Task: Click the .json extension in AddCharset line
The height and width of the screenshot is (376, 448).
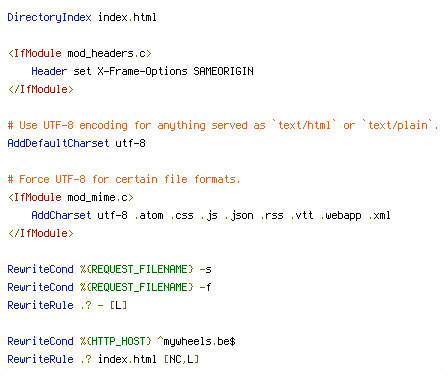Action: pos(239,215)
